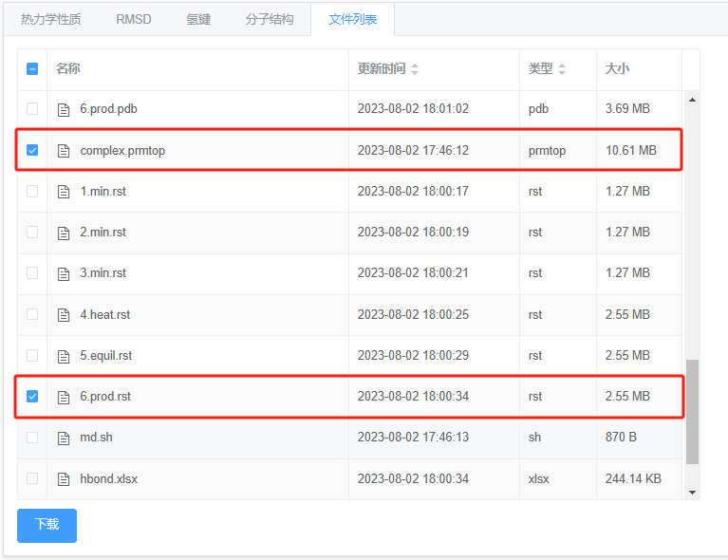The height and width of the screenshot is (560, 728).
Task: Click the document icon for 3.min.rst
Action: [64, 273]
